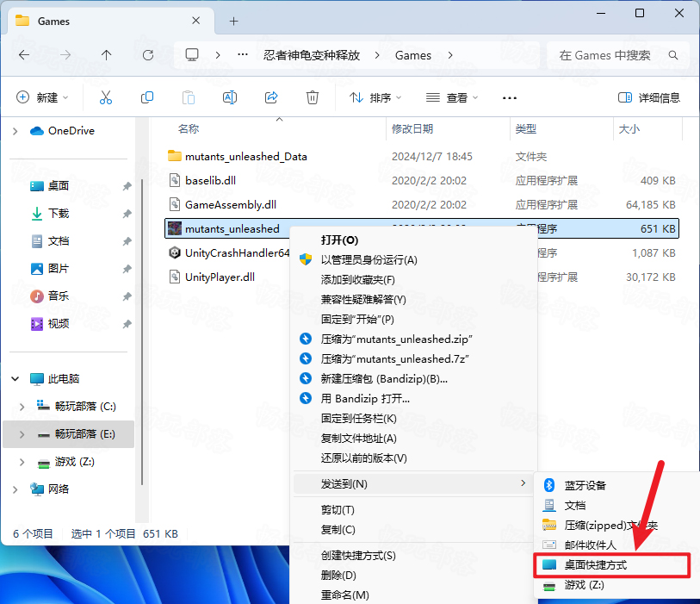Click the baselib.dll file icon

(175, 180)
